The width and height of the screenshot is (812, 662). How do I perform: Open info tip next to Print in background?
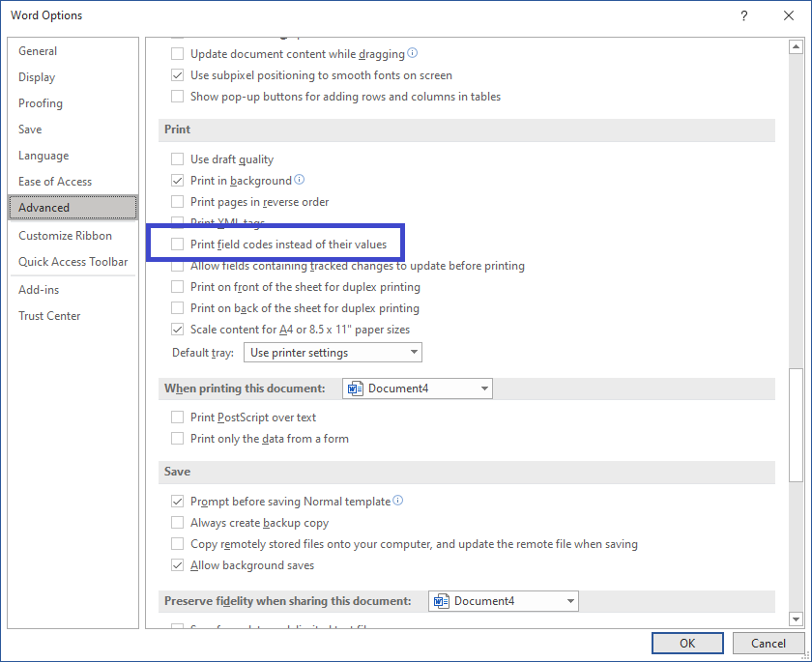click(300, 180)
